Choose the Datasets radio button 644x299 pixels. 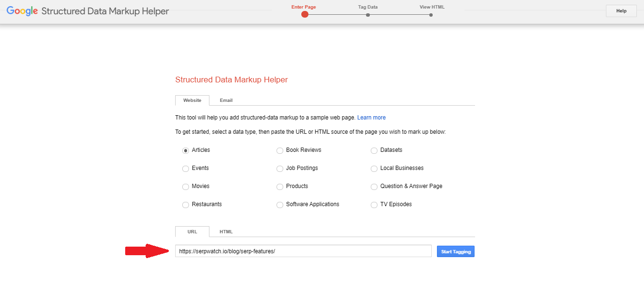374,150
